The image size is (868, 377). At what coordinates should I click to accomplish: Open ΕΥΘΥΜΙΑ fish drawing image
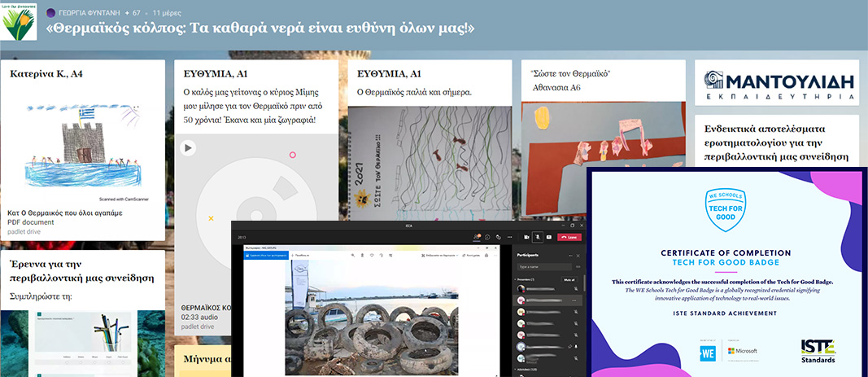click(430, 164)
